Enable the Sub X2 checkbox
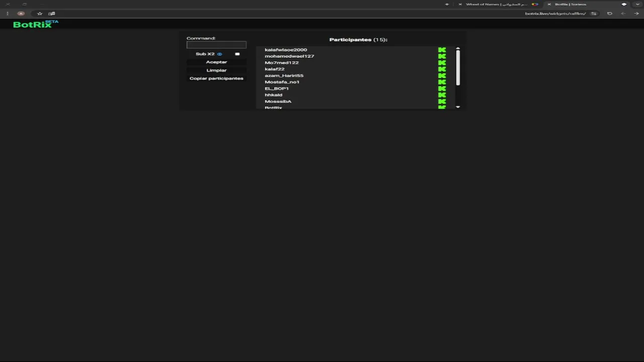 [x=237, y=54]
